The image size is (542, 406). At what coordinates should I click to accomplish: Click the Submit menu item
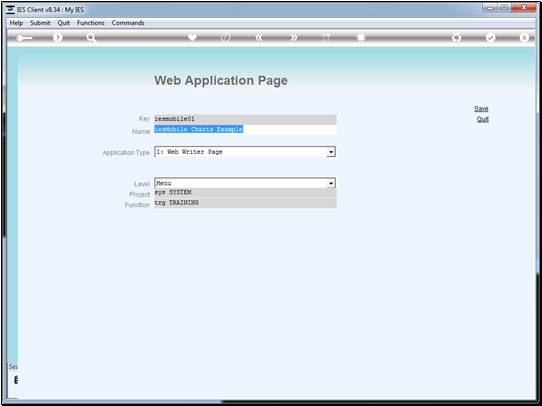40,23
